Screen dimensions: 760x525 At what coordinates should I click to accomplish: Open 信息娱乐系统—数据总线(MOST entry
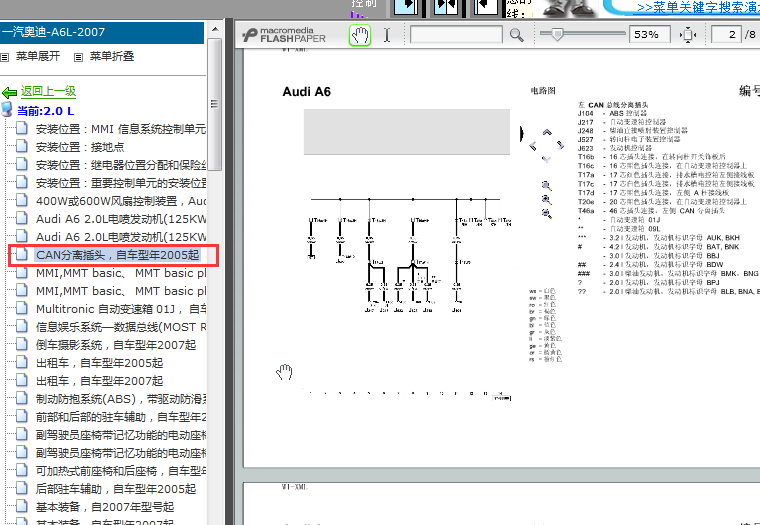(x=121, y=327)
